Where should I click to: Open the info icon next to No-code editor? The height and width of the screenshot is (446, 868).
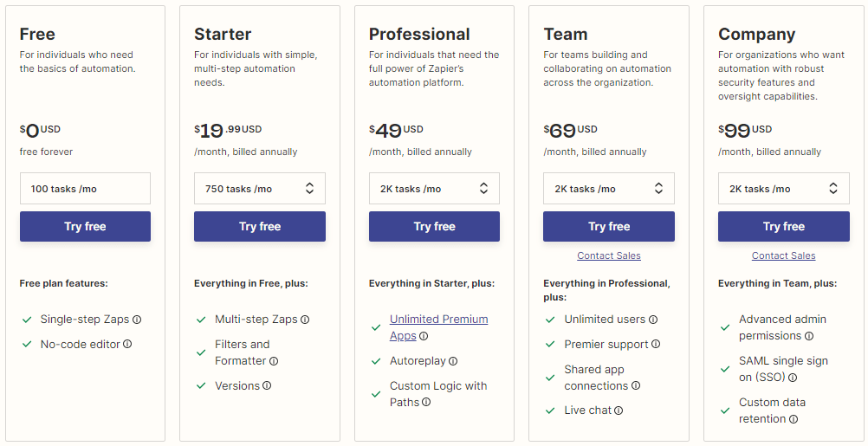click(x=127, y=344)
